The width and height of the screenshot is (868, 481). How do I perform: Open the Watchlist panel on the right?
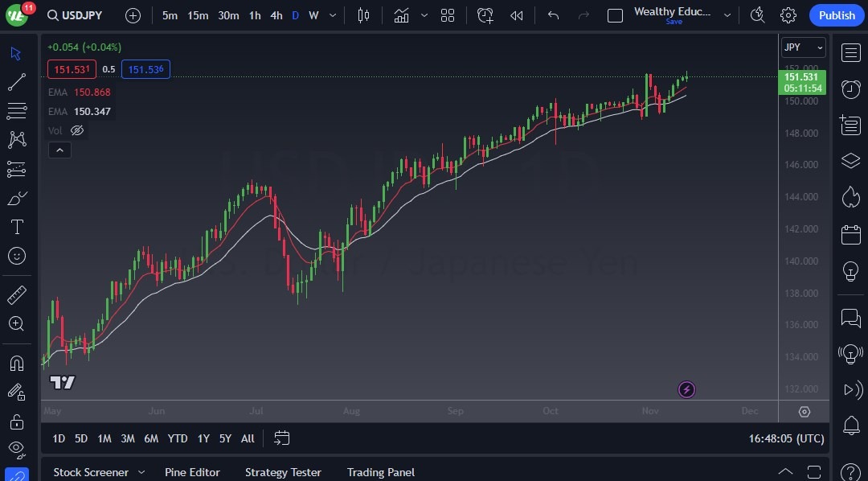click(850, 51)
